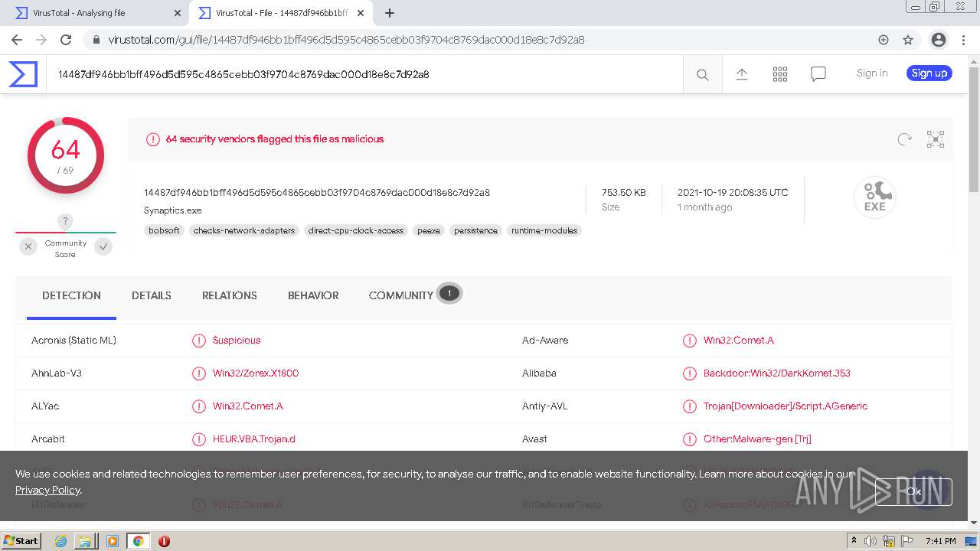Open the BEHAVIOR tab
The width and height of the screenshot is (980, 551).
(313, 295)
